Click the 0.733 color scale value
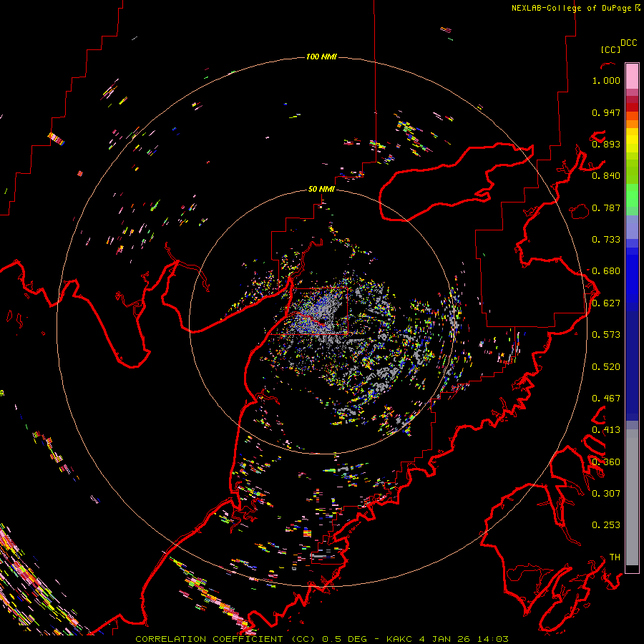The height and width of the screenshot is (644, 644). tap(606, 240)
